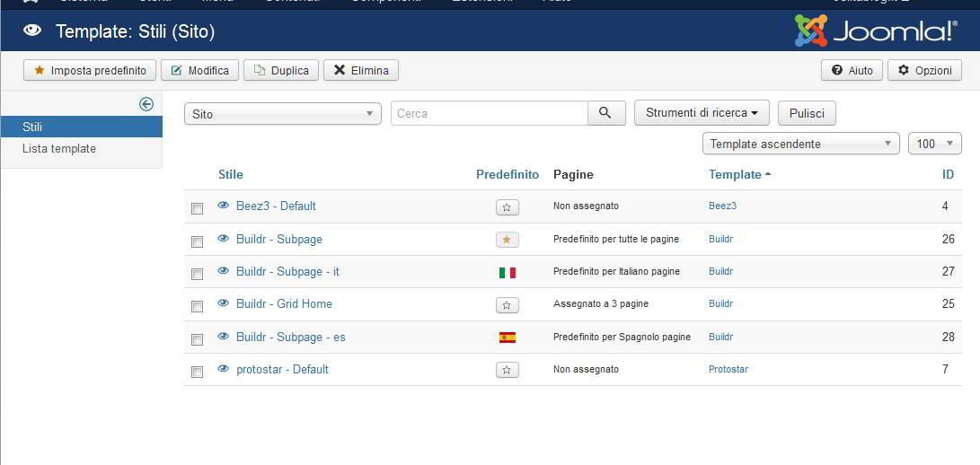Screen dimensions: 980x465
Task: Preview Buildr - Grid Home eye icon
Action: coord(223,303)
